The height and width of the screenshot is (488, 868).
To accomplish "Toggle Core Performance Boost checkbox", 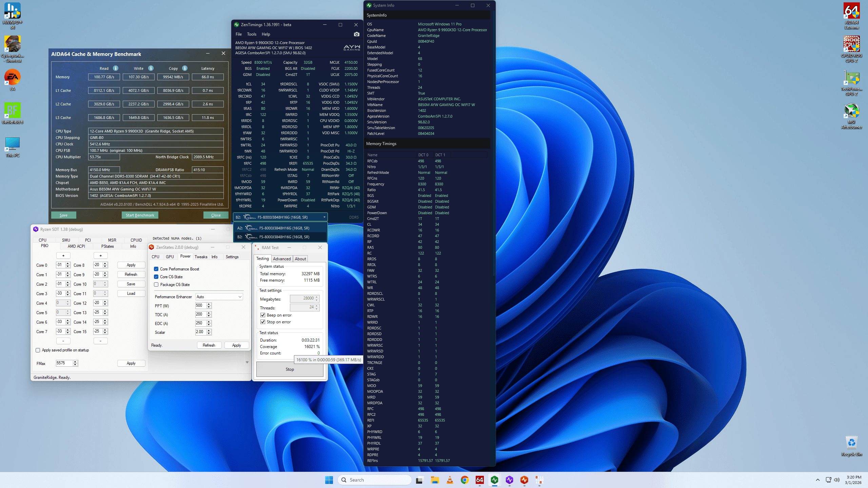I will pyautogui.click(x=156, y=269).
